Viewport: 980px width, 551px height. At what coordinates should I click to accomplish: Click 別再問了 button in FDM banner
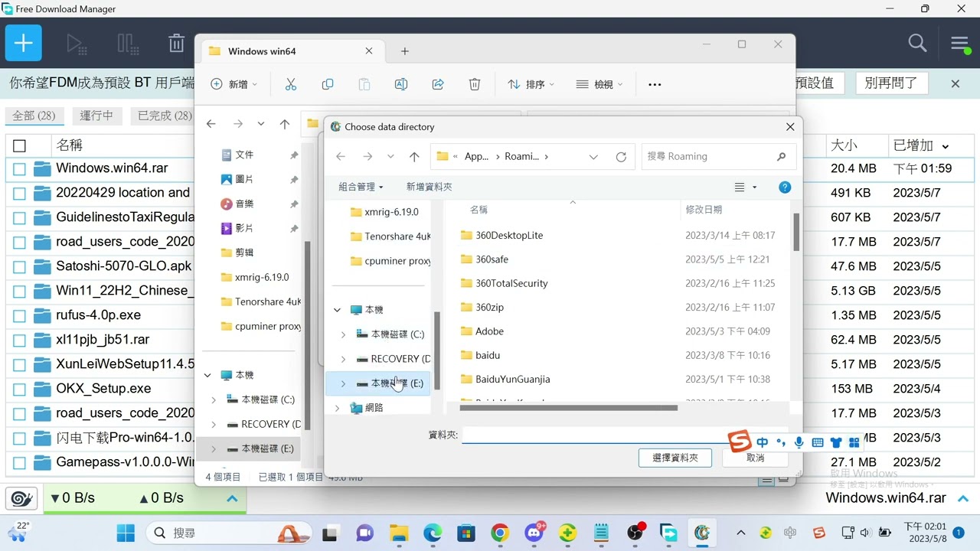[891, 83]
